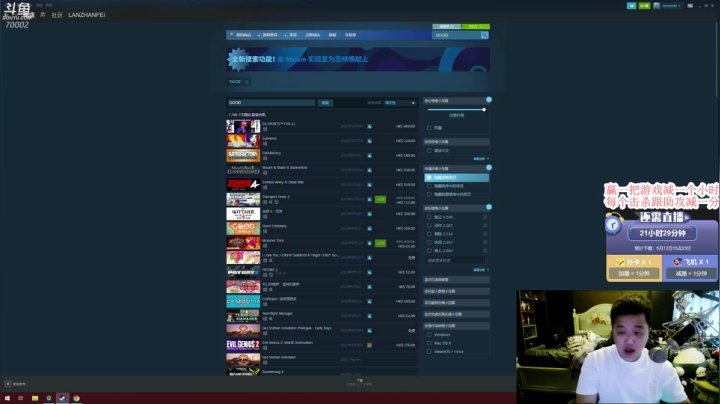Remove the GOOD search tag chip
This screenshot has width=720, height=404.
coord(247,82)
